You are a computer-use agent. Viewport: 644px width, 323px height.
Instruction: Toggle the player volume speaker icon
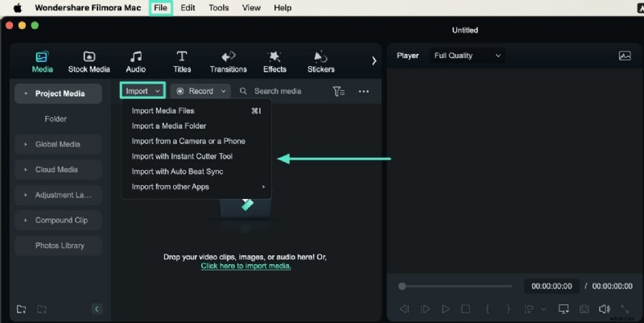pos(604,309)
